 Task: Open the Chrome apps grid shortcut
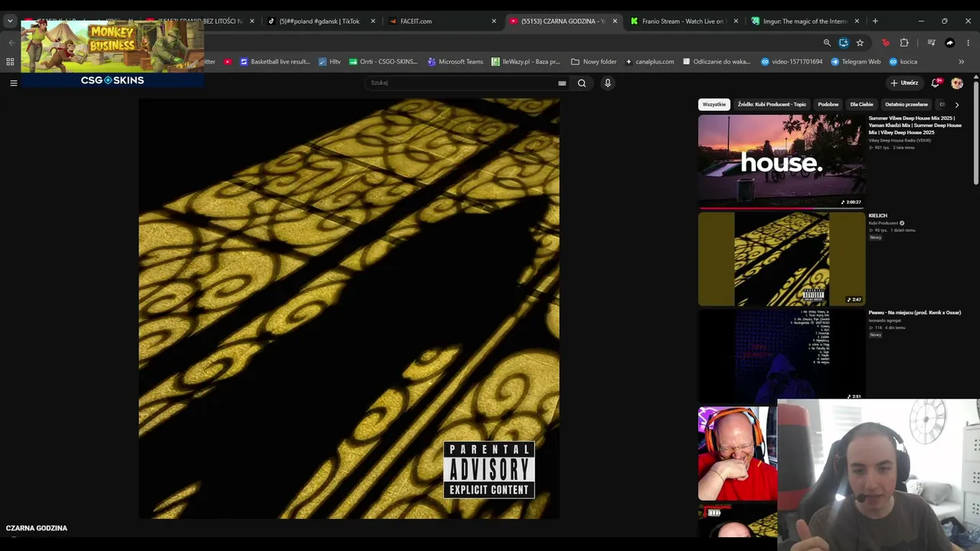click(10, 62)
